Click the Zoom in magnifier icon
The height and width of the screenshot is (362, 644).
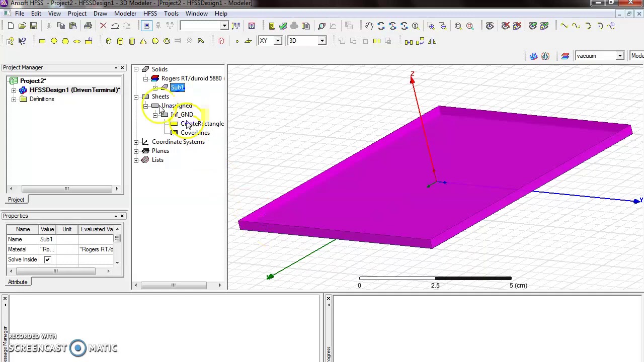coord(431,26)
